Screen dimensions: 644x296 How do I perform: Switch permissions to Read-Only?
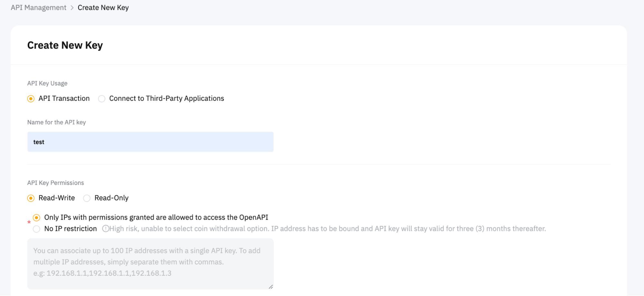point(86,198)
